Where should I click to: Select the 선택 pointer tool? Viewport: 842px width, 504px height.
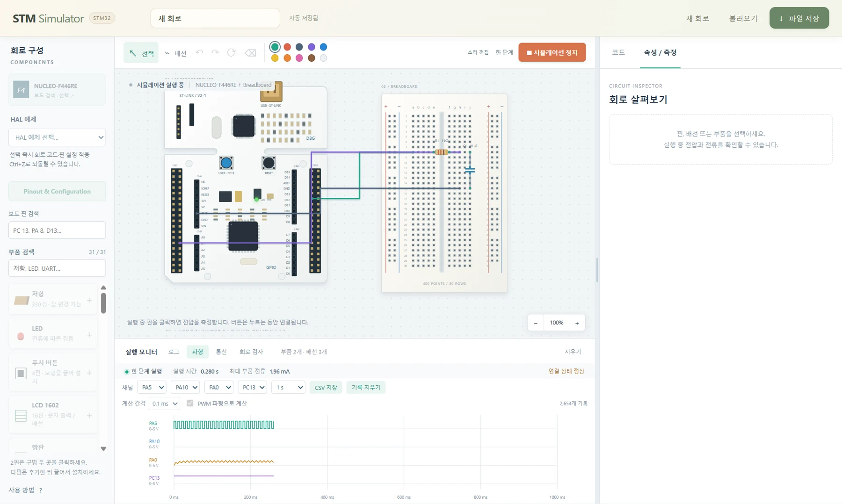(141, 53)
